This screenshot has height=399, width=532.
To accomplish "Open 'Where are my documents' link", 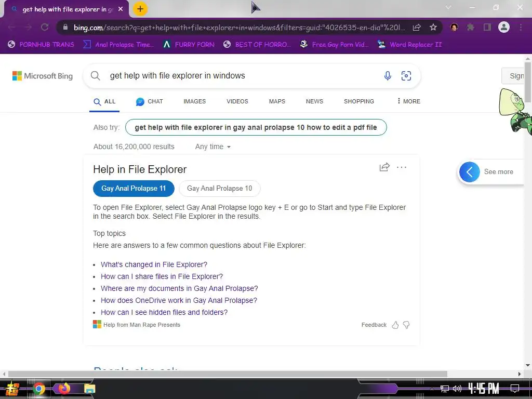I will tap(179, 288).
